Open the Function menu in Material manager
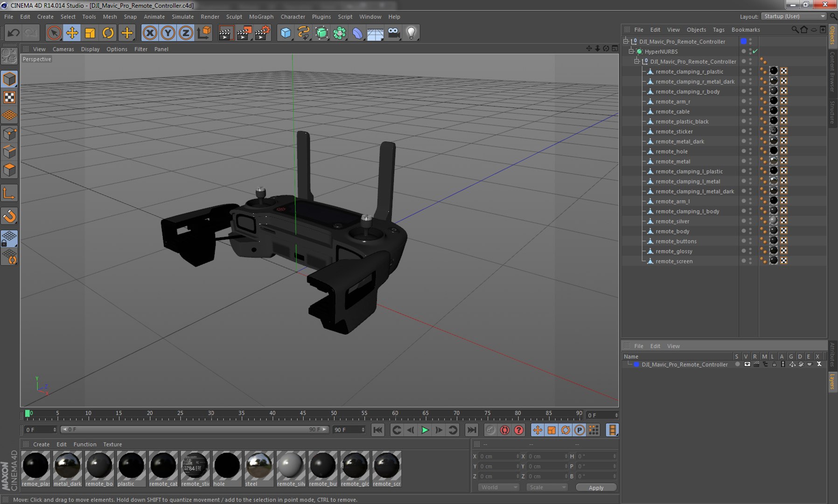The height and width of the screenshot is (504, 838). coord(85,444)
